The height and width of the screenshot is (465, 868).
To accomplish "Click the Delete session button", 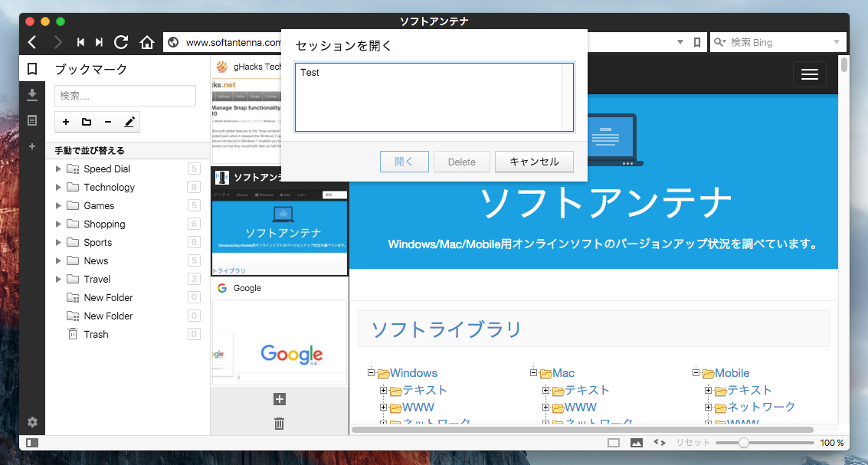I will coord(462,162).
